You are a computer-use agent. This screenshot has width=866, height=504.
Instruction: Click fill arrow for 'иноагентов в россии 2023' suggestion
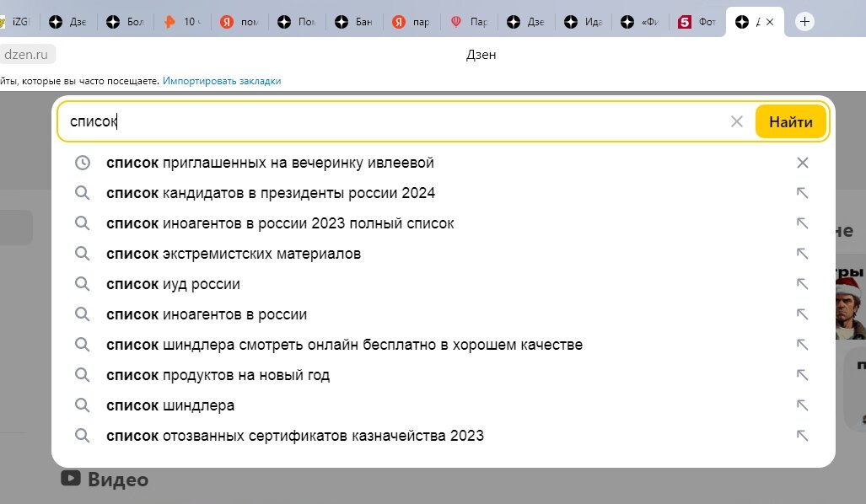[x=802, y=223]
